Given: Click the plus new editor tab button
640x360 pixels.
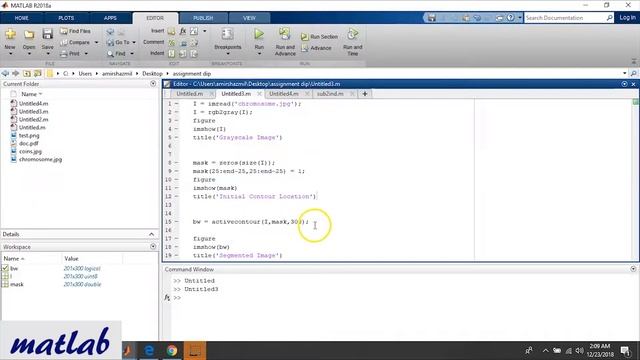Looking at the screenshot, I should (x=364, y=94).
